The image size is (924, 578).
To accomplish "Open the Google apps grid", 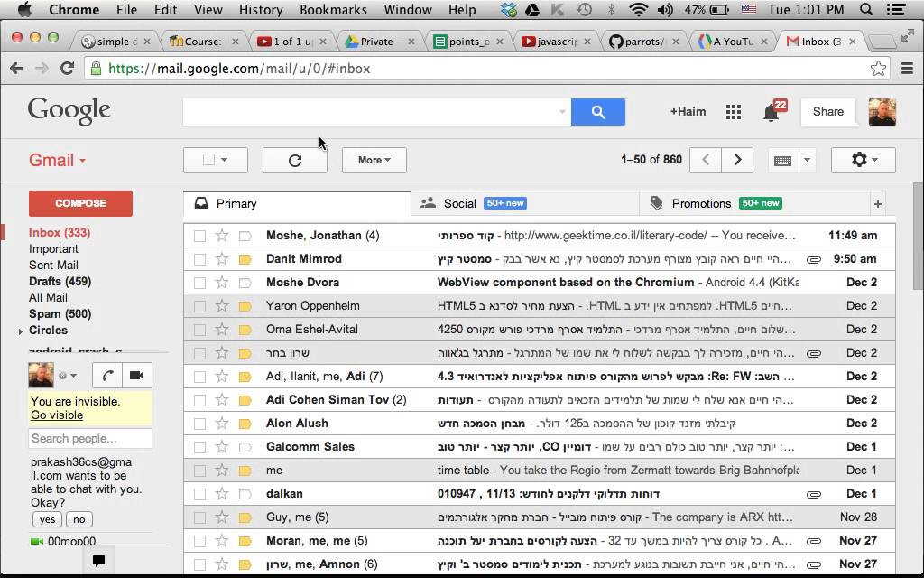I will [x=734, y=112].
